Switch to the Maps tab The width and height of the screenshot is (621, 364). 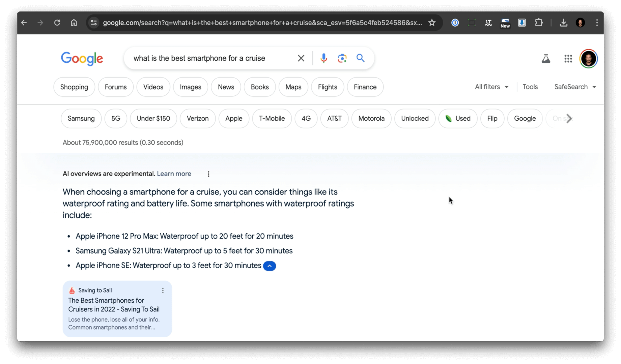click(293, 87)
